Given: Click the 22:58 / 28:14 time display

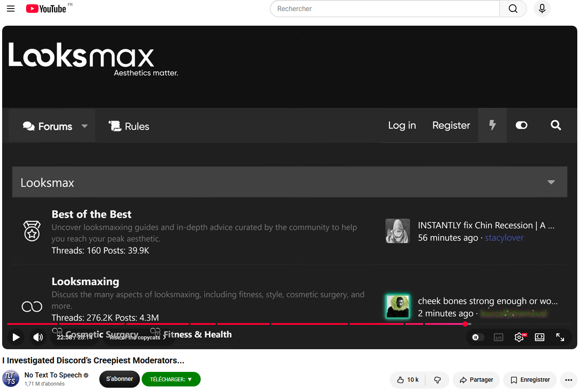Looking at the screenshot, I should [x=75, y=337].
